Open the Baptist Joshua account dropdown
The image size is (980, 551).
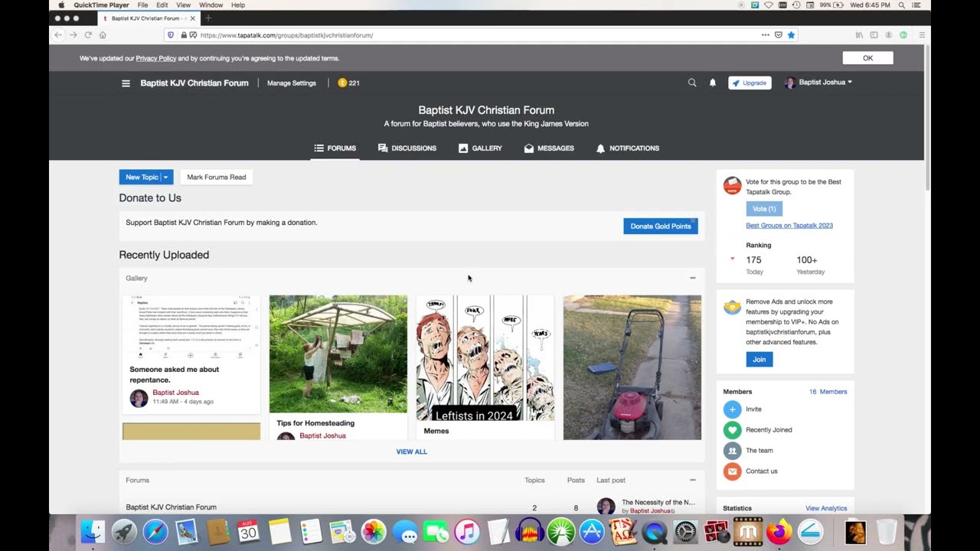[850, 83]
